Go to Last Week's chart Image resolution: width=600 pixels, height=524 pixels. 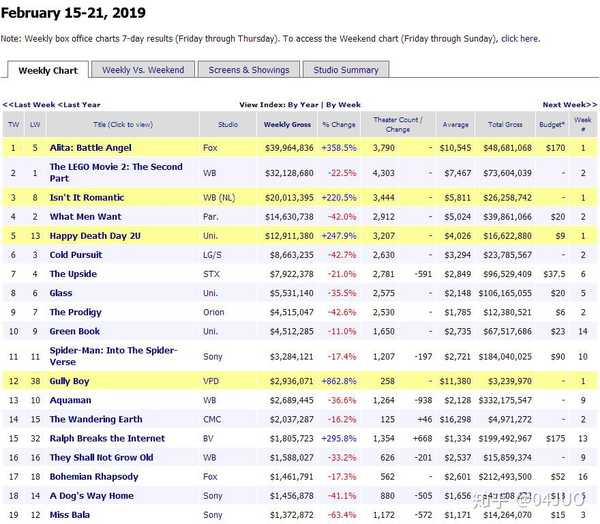29,105
